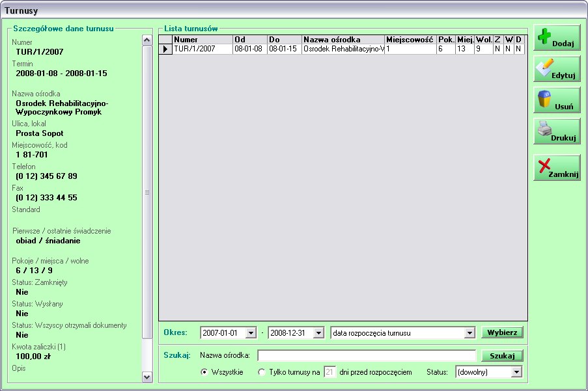Select the Tylko turnusy na radio button
This screenshot has width=588, height=391.
pos(262,372)
